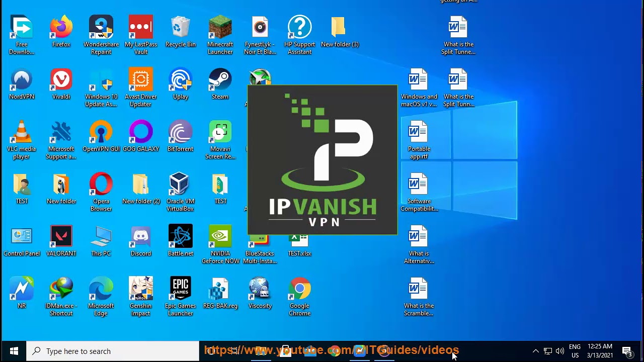Switch the ENG US input language
Image resolution: width=644 pixels, height=362 pixels.
click(575, 351)
